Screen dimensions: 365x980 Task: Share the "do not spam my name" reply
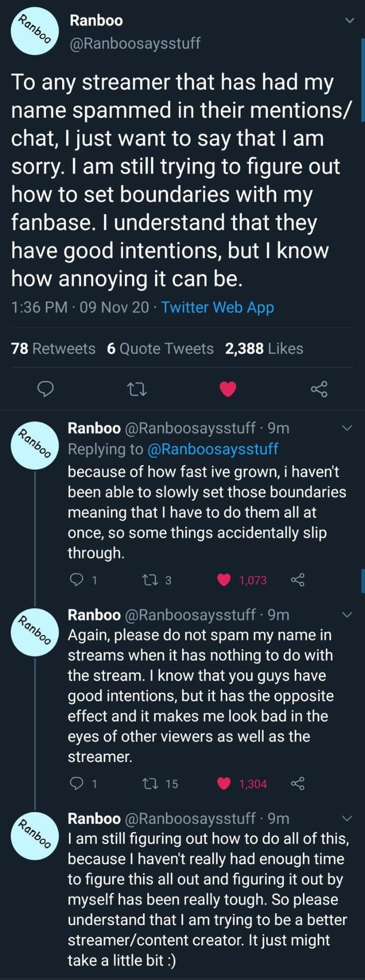pos(297,783)
